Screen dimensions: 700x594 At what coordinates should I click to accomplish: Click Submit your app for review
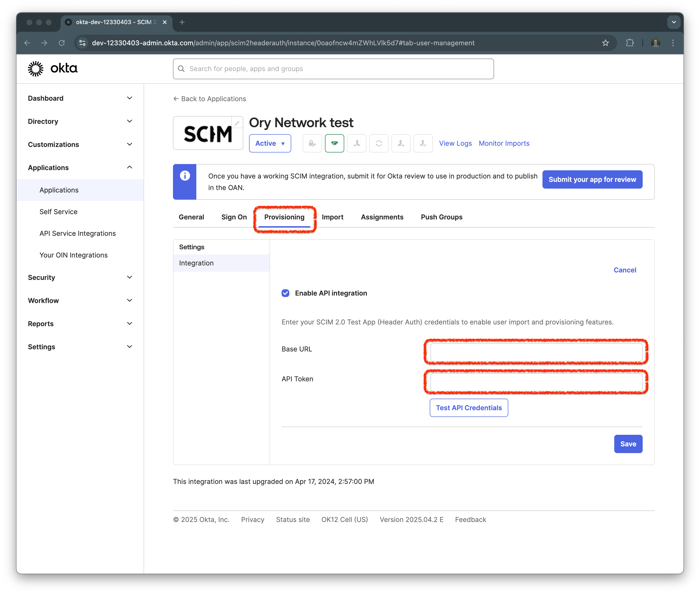tap(592, 179)
